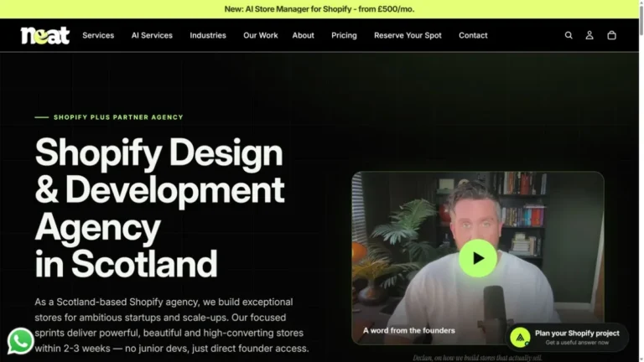Open the Services menu
This screenshot has width=644, height=362.
[x=98, y=35]
